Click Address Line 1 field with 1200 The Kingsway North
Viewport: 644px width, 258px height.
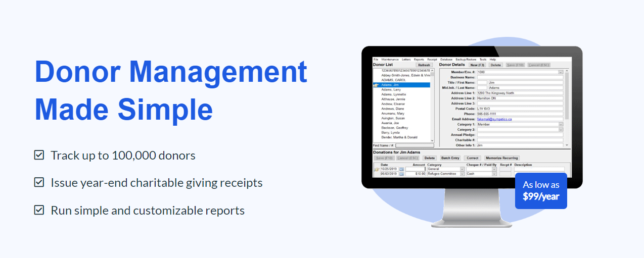(x=520, y=93)
